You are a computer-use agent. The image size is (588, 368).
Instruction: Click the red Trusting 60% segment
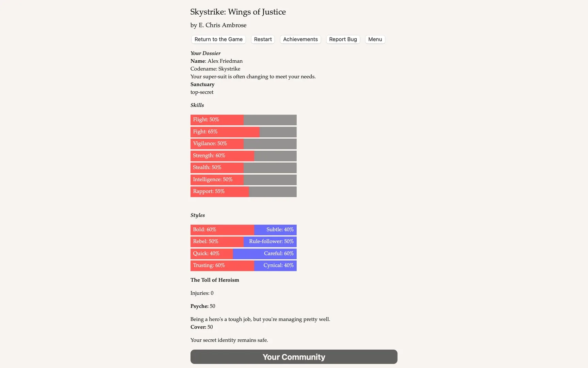coord(222,265)
